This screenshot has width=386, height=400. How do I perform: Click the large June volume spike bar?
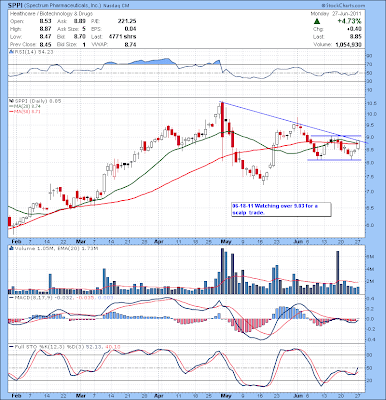click(x=337, y=272)
